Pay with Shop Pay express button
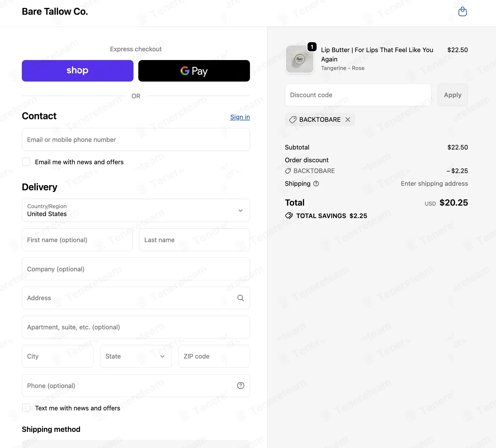The height and width of the screenshot is (448, 496). [x=78, y=71]
